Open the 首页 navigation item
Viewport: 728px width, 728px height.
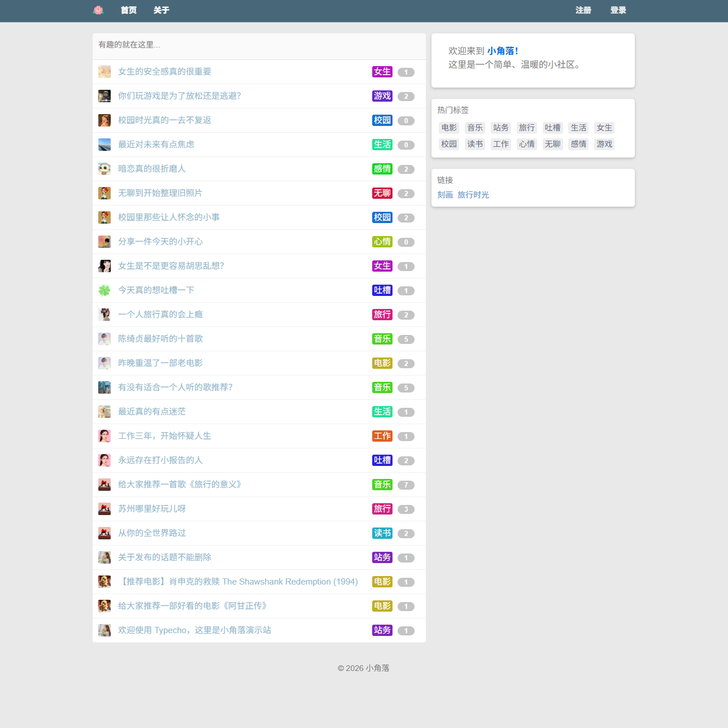(x=129, y=10)
